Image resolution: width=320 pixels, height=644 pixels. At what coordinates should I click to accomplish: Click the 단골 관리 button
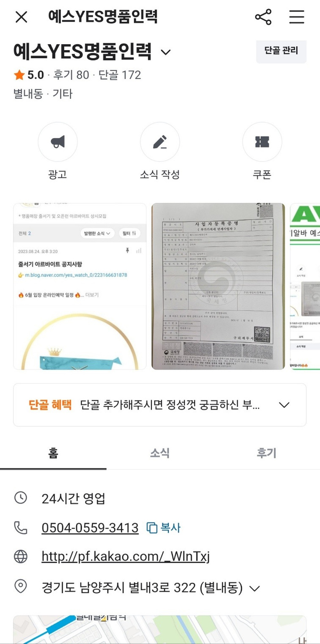281,51
